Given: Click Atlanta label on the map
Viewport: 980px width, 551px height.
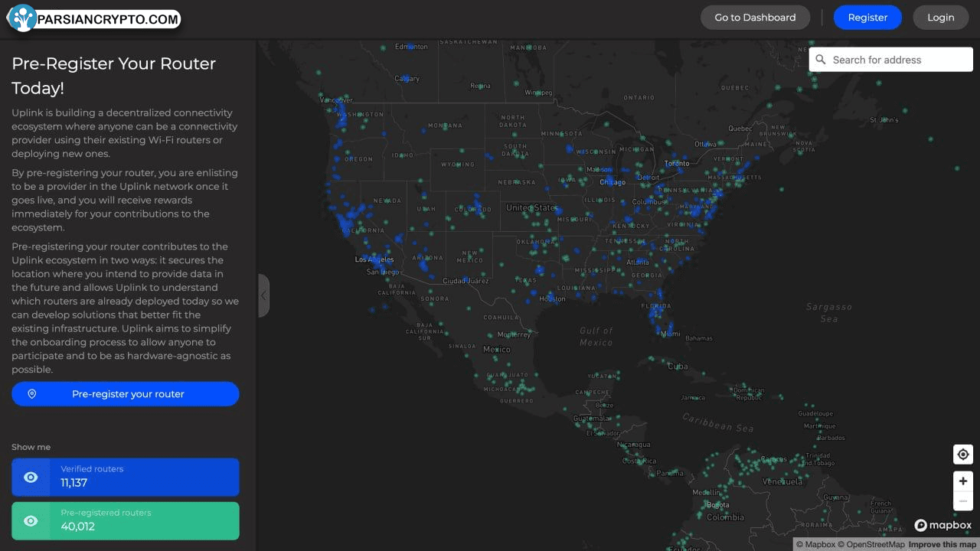Looking at the screenshot, I should tap(637, 262).
